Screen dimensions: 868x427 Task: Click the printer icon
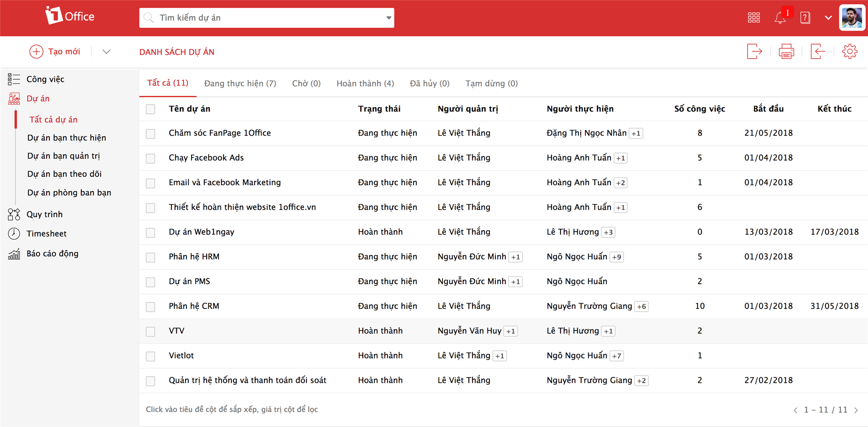(x=786, y=52)
